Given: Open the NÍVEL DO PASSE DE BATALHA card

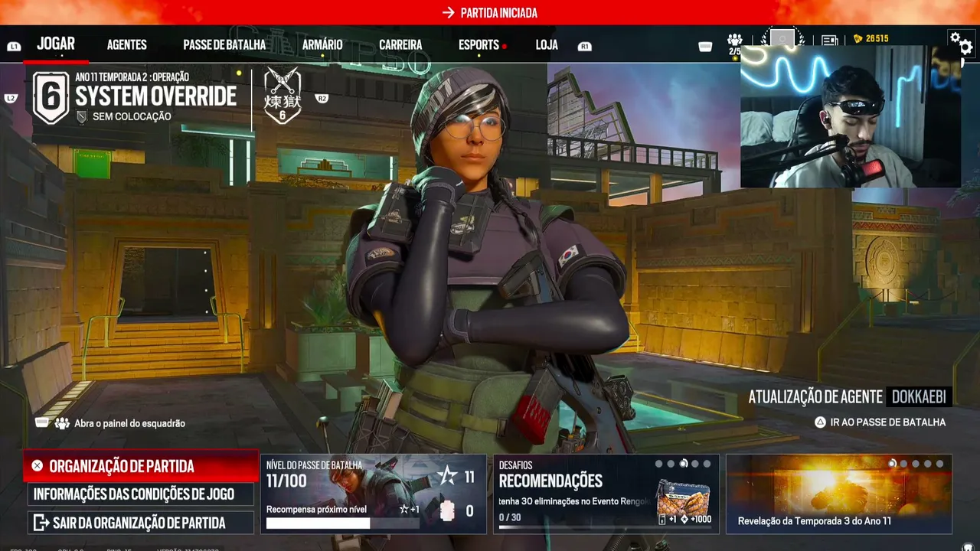Looking at the screenshot, I should [x=373, y=494].
